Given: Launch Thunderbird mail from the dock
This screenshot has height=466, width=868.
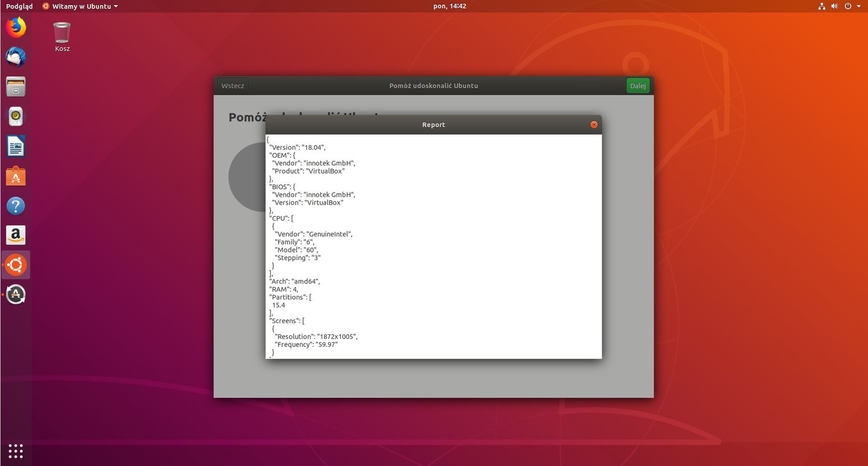Looking at the screenshot, I should pos(16,57).
